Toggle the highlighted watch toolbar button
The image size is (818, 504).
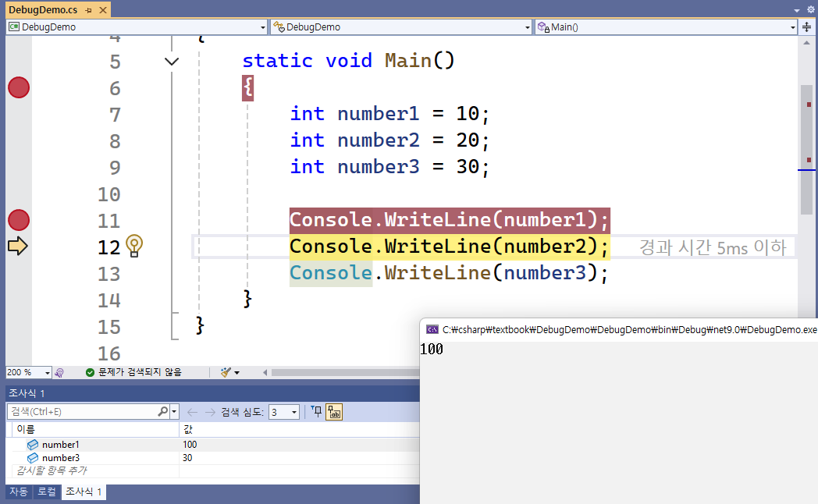click(x=334, y=412)
